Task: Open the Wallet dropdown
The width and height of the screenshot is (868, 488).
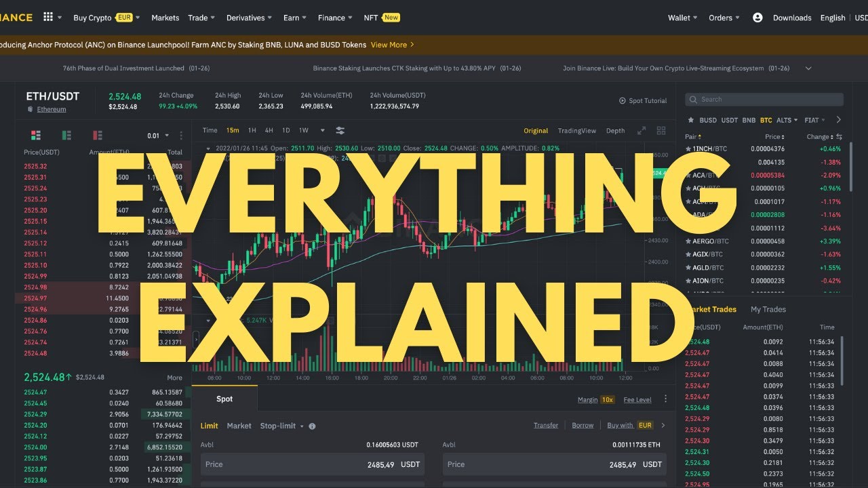Action: click(683, 18)
